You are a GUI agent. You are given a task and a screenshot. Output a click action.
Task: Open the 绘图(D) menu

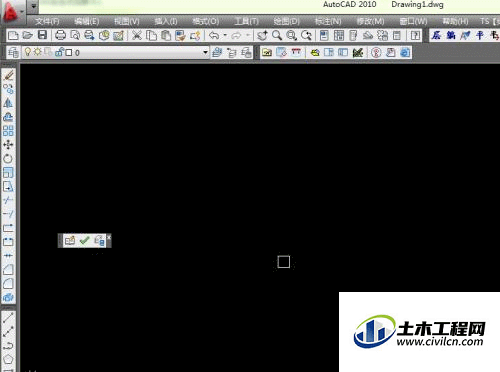[286, 21]
